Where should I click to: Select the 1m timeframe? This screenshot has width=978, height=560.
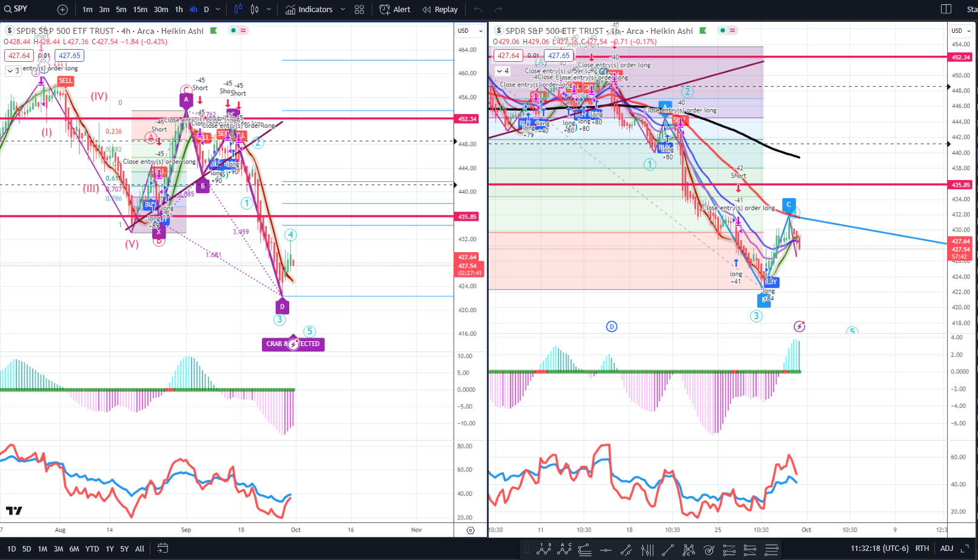[x=88, y=10]
